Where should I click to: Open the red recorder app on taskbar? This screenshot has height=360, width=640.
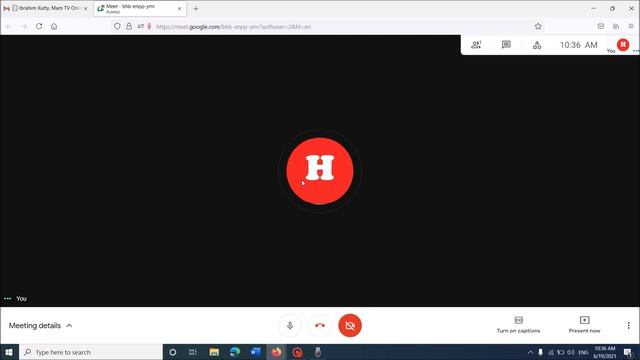click(297, 352)
